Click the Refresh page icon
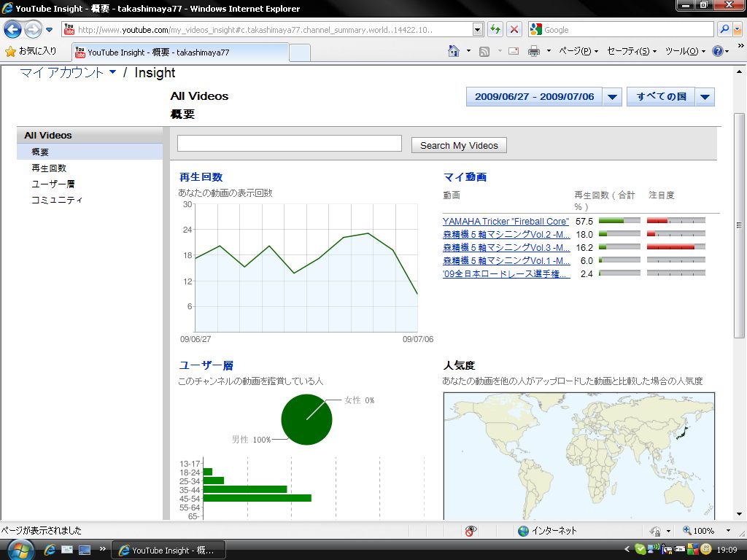This screenshot has width=747, height=560. click(x=495, y=29)
